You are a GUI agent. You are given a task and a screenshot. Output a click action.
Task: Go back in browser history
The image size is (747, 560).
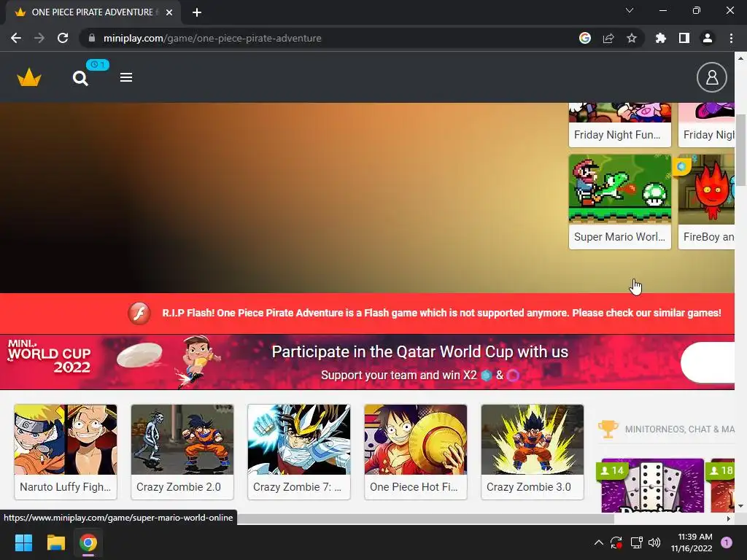(x=16, y=38)
